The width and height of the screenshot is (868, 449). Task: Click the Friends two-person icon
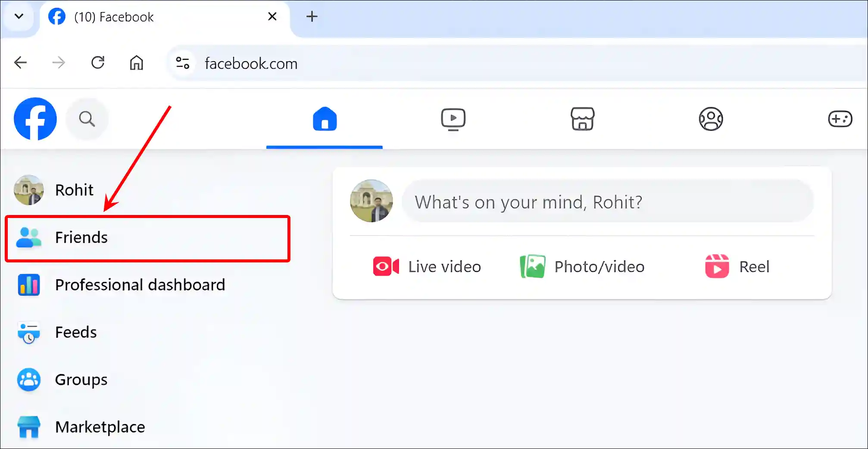28,237
